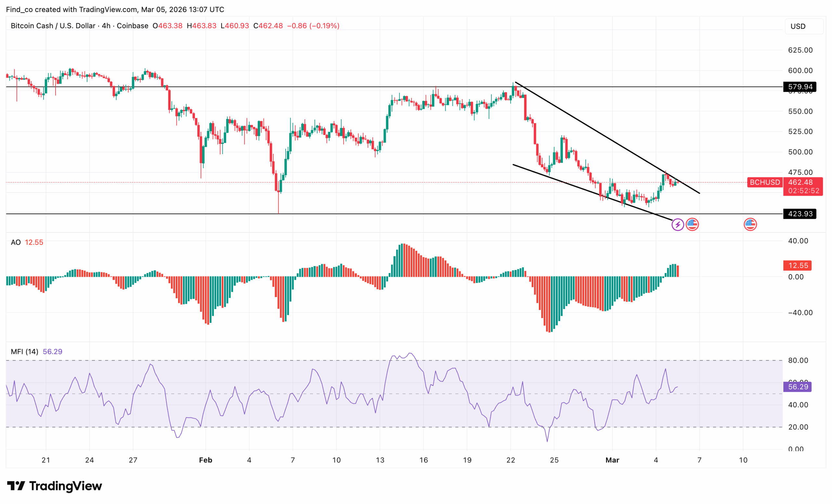Click the 579.94 horizontal line price label
The height and width of the screenshot is (504, 832).
[x=800, y=87]
